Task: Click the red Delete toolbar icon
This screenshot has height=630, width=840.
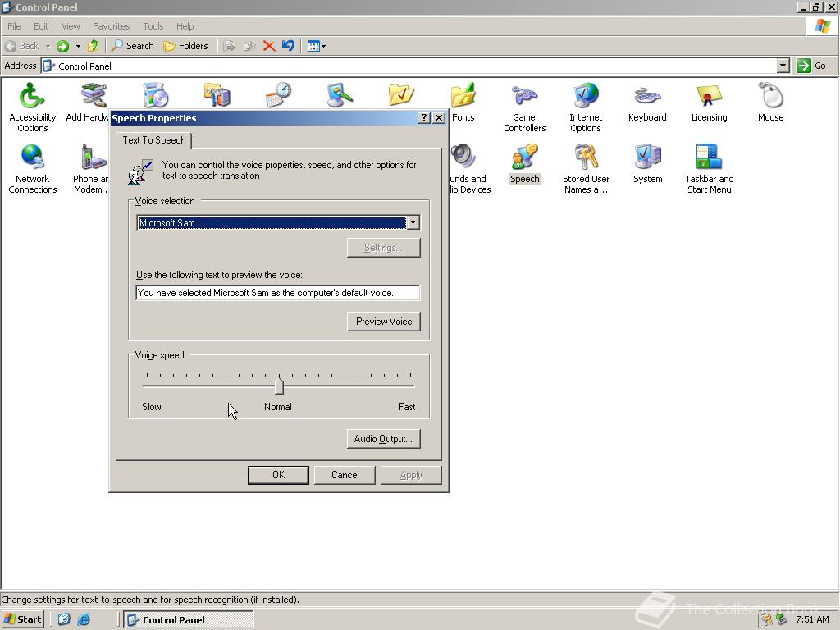Action: [269, 46]
